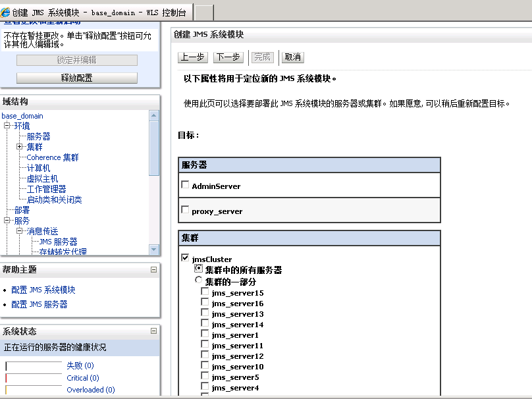Image resolution: width=532 pixels, height=399 pixels.
Task: Select the 创建 JMS 系统模块 browser tab
Action: point(96,13)
